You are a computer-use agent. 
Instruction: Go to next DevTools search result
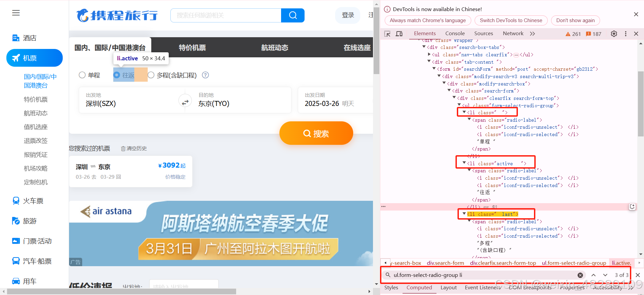(x=605, y=275)
